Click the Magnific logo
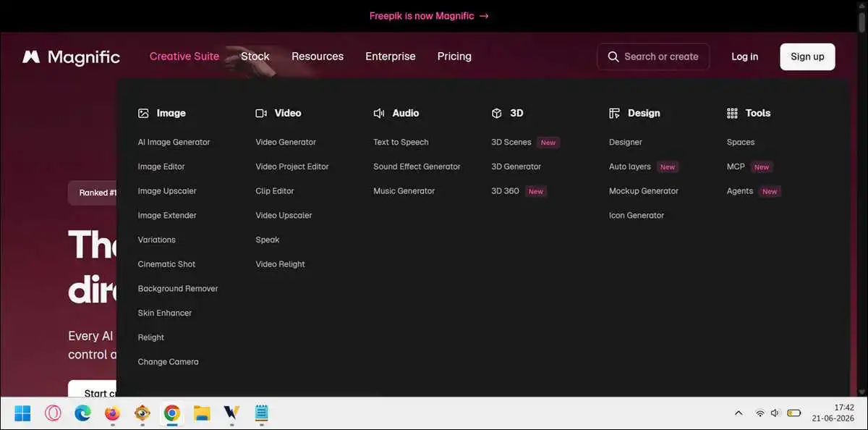The width and height of the screenshot is (868, 430). pos(71,56)
